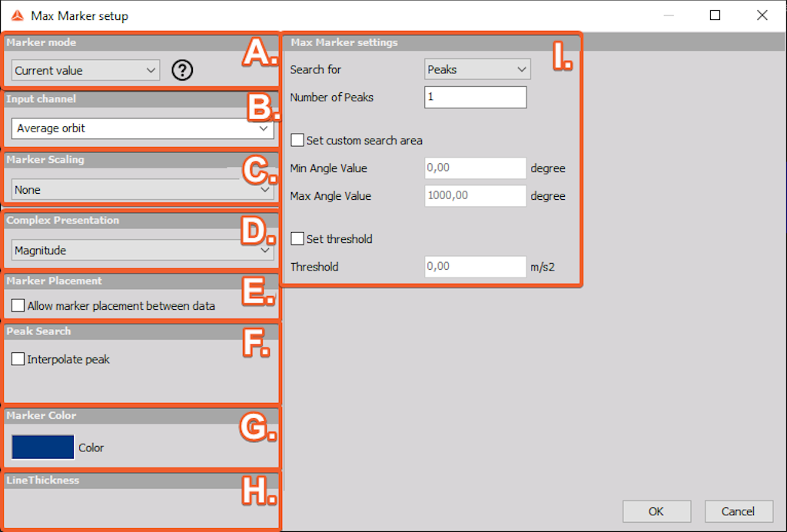This screenshot has width=787, height=532.
Task: Close the Max Marker setup window
Action: pos(762,15)
